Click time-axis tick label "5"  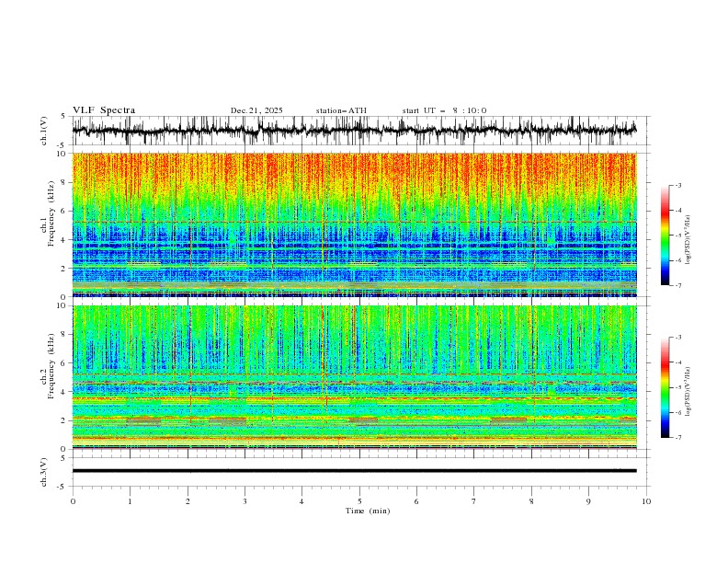tap(359, 501)
